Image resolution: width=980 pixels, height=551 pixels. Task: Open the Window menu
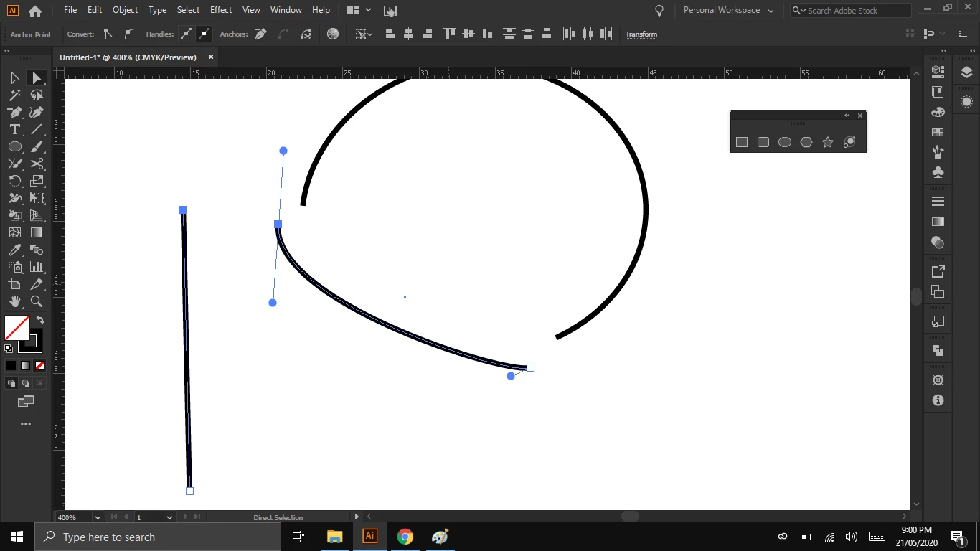286,10
